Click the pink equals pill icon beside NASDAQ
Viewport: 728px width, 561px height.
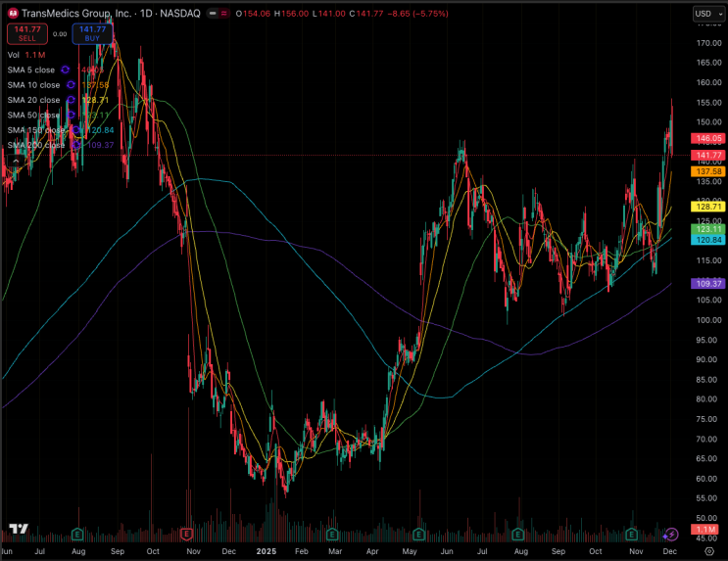(223, 14)
